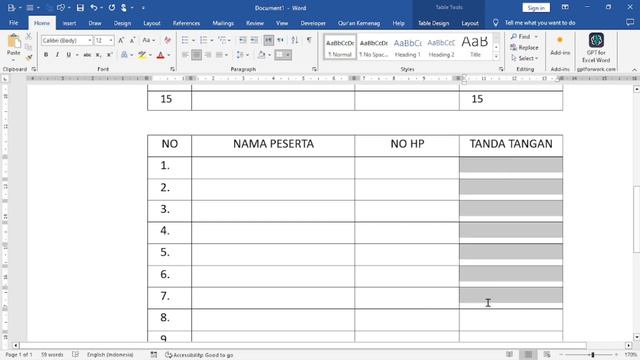Switch to Web Layout view in status bar
Viewport: 640px width, 360px height.
[x=547, y=355]
